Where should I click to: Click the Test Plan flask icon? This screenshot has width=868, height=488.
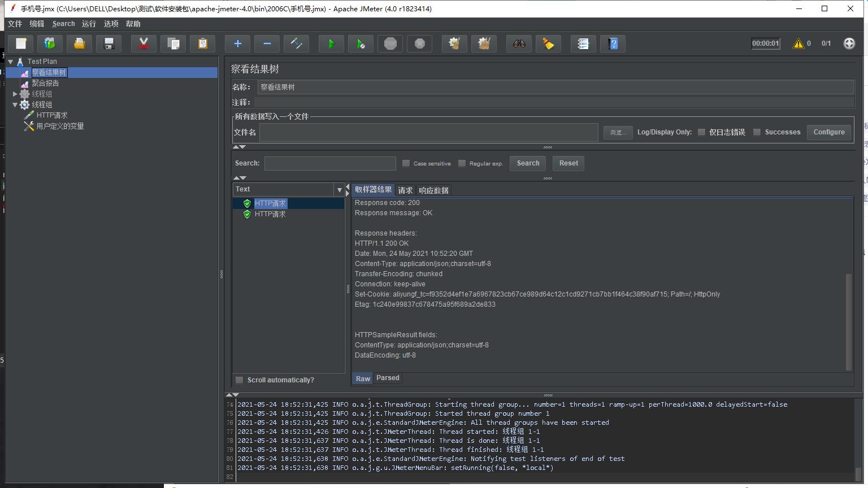20,62
